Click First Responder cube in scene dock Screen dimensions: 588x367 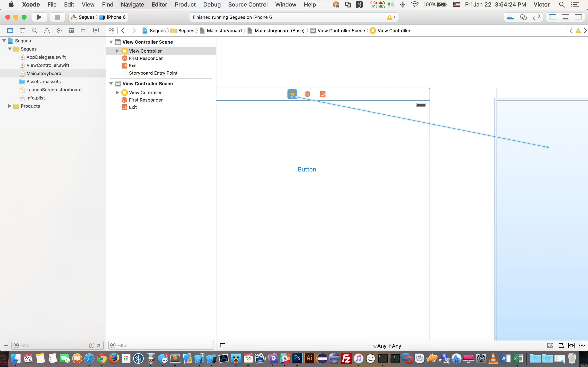coord(307,94)
